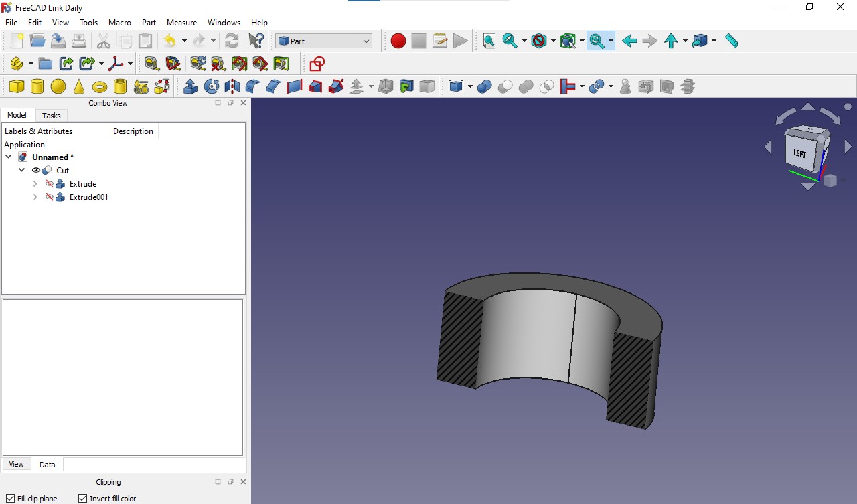Image resolution: width=857 pixels, height=504 pixels.
Task: Open the Measure Linear tool
Action: 731,41
